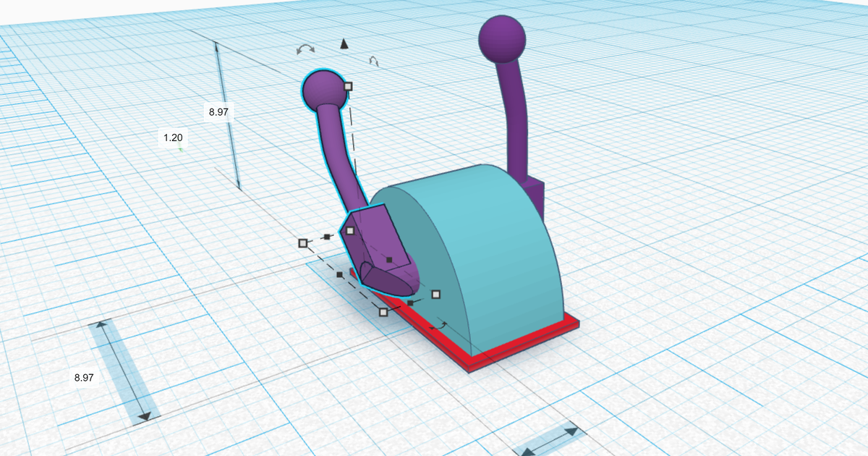Click the highlighted blue ruler segment at bottom right

(550, 442)
